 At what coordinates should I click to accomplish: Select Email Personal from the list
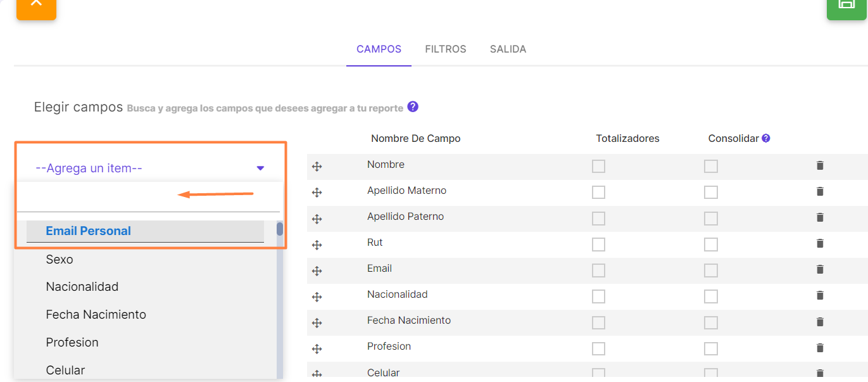click(x=145, y=231)
